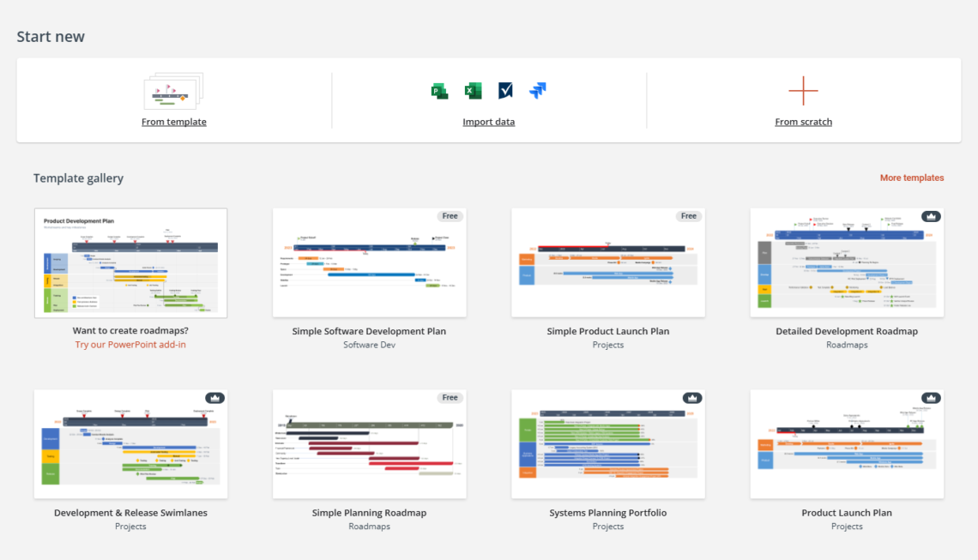Viewport: 978px width, 560px height.
Task: Click crown badge on Systems Planning Portfolio
Action: [x=691, y=398]
